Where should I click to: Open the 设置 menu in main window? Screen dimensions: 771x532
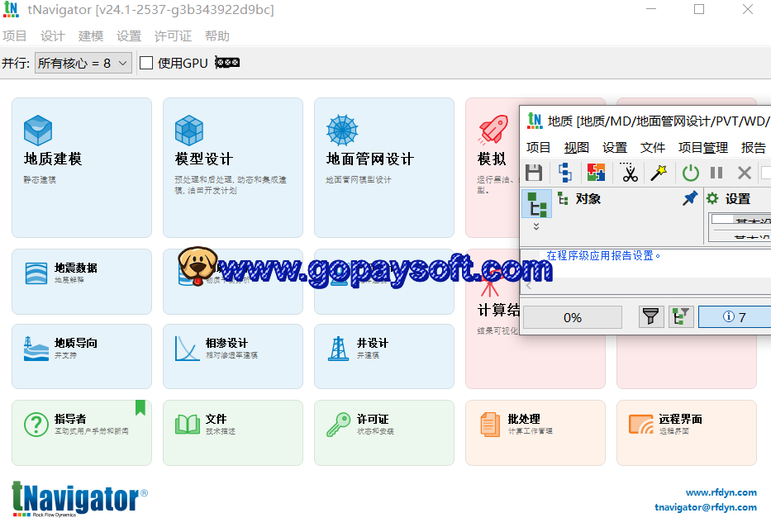129,36
